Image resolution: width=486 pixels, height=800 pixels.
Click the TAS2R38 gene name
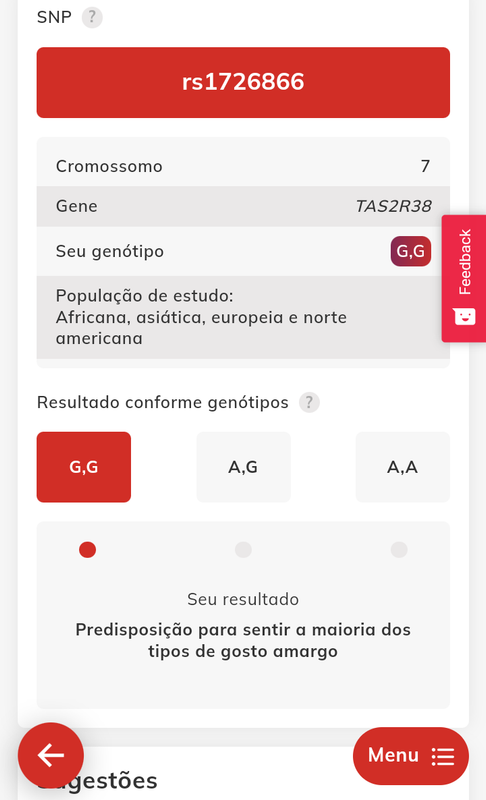(x=393, y=206)
